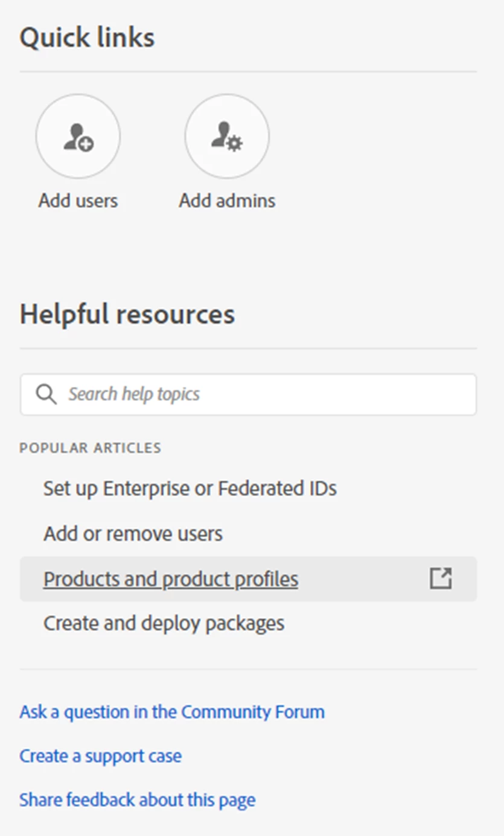This screenshot has height=836, width=504.
Task: Click the external link arrow icon
Action: point(441,578)
